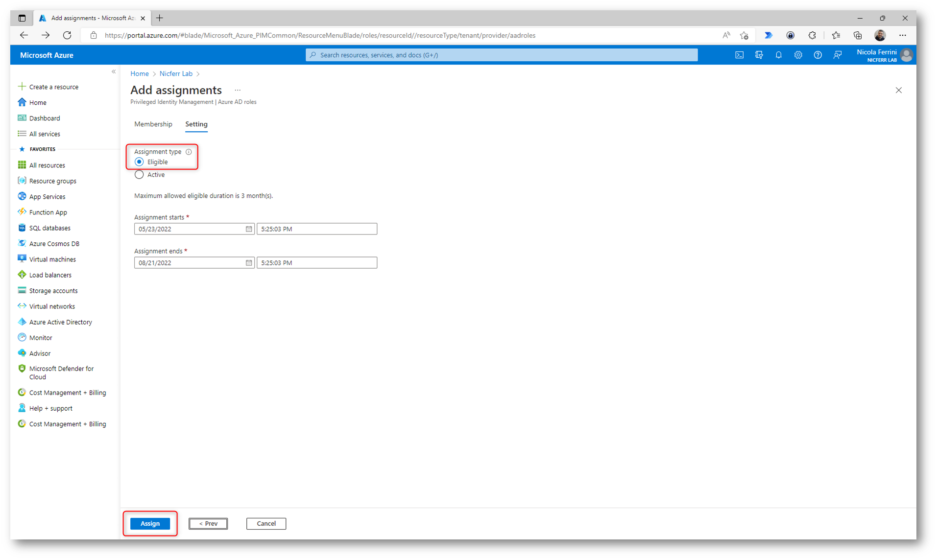
Task: Click the Assignment ends time field
Action: pos(317,263)
